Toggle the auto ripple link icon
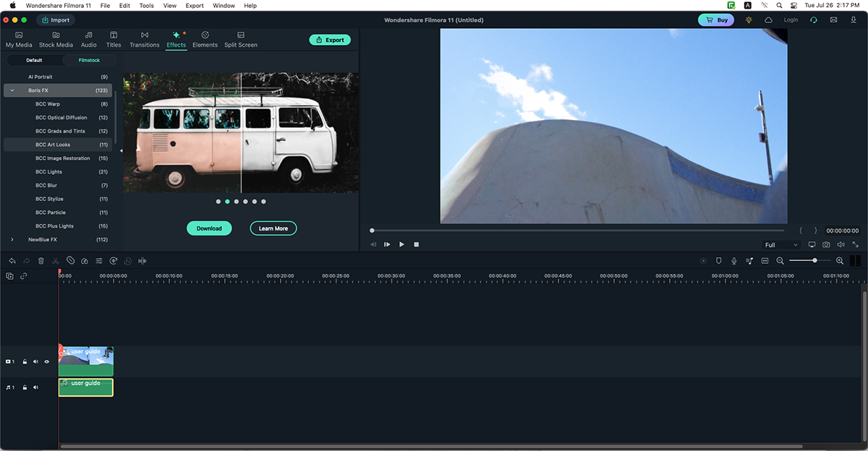The image size is (868, 451). tap(24, 276)
